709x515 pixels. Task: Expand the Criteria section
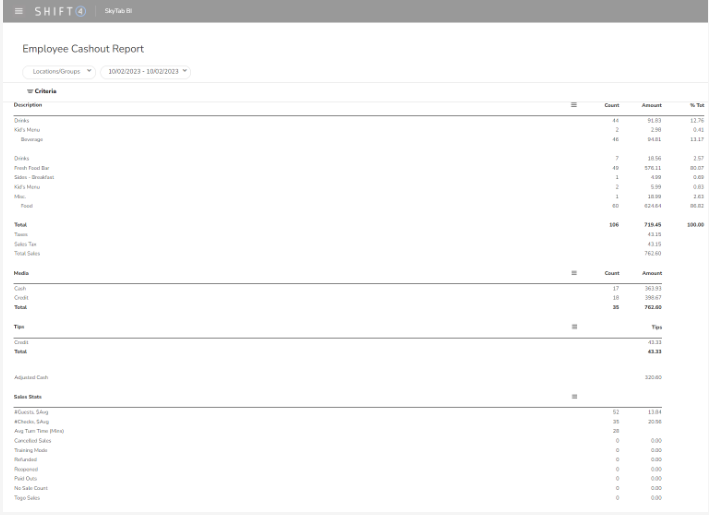(45, 91)
